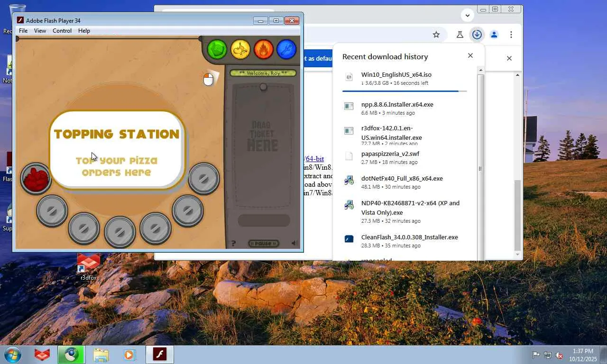Bookmark this page with the star icon
607x364 pixels.
point(436,35)
